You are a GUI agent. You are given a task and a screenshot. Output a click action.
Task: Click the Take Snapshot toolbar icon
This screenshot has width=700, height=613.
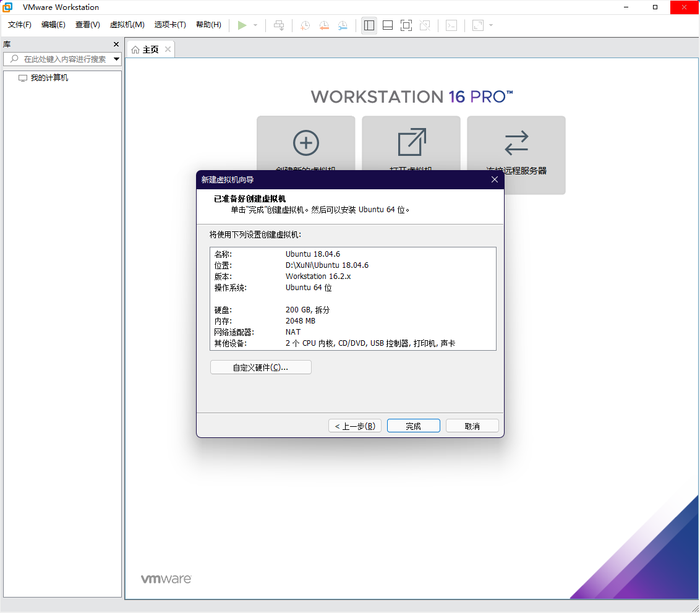[305, 25]
